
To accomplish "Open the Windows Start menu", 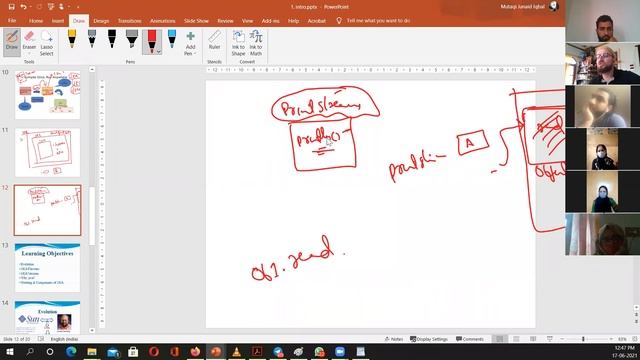I will [x=9, y=351].
